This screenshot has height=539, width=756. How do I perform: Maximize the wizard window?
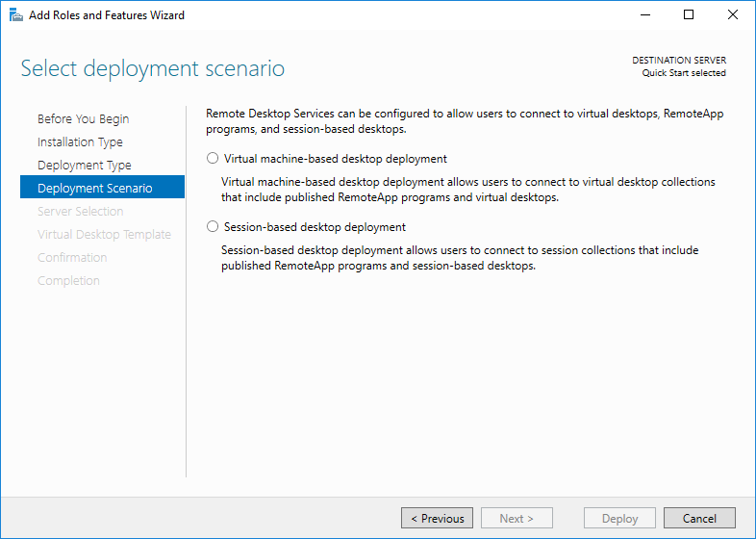[x=689, y=15]
